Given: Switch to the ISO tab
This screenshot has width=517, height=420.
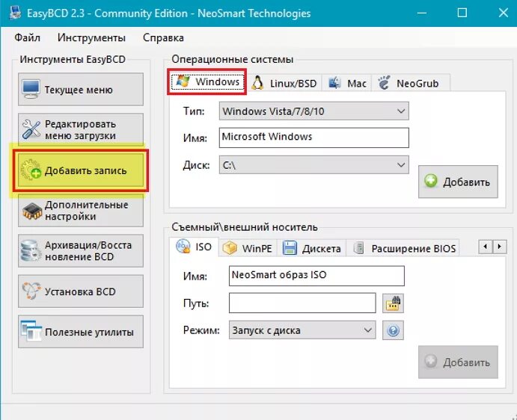Looking at the screenshot, I should click(194, 247).
